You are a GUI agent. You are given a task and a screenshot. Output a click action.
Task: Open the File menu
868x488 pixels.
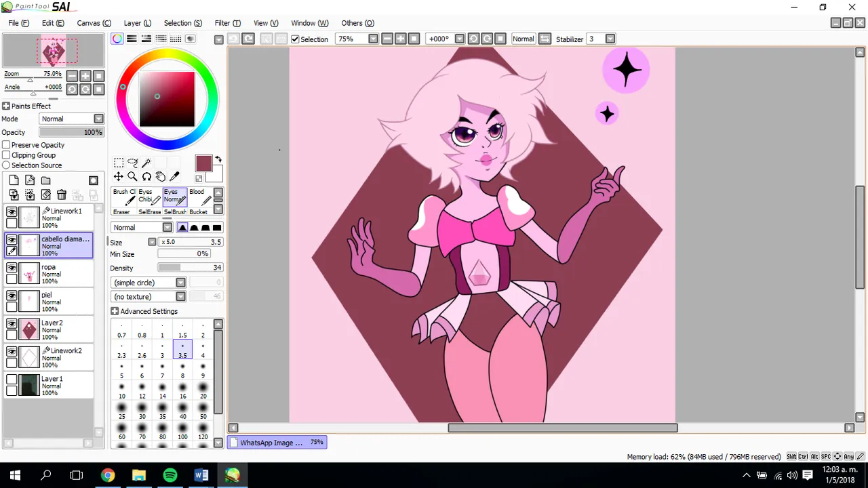pos(18,23)
